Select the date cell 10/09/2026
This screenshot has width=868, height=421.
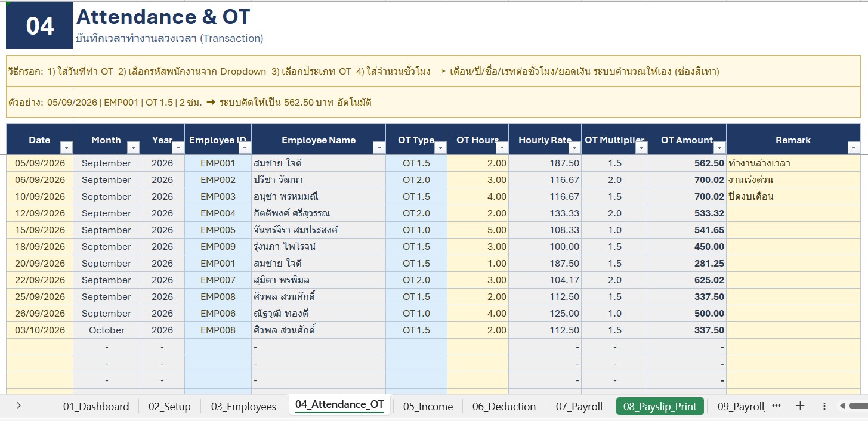point(39,197)
